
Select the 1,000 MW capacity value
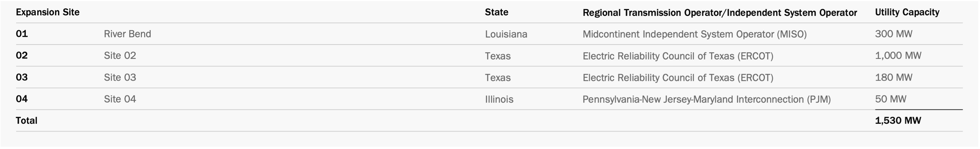point(898,56)
